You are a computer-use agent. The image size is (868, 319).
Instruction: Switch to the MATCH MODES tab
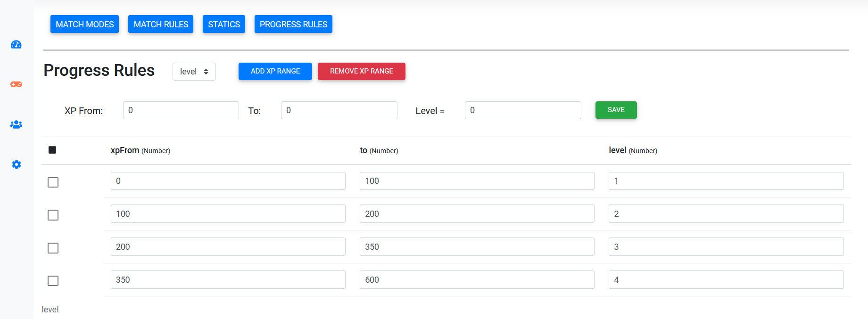pyautogui.click(x=85, y=24)
